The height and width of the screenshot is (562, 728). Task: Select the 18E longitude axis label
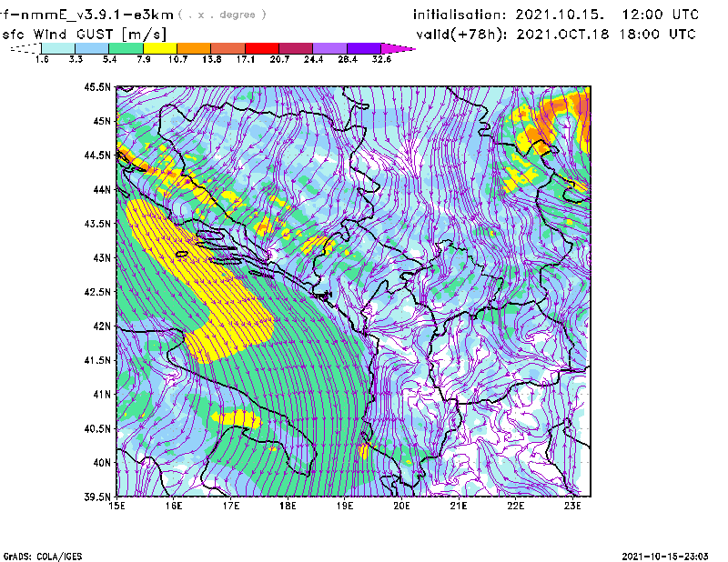tap(288, 507)
